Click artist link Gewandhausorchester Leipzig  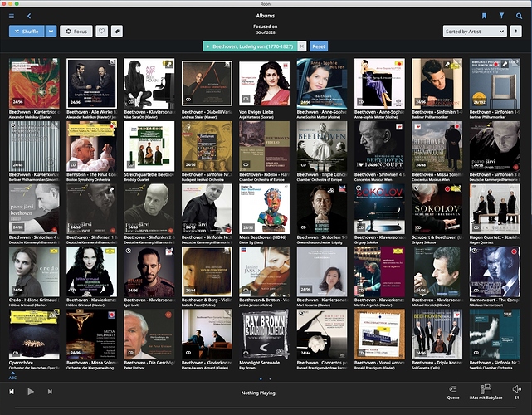[320, 242]
